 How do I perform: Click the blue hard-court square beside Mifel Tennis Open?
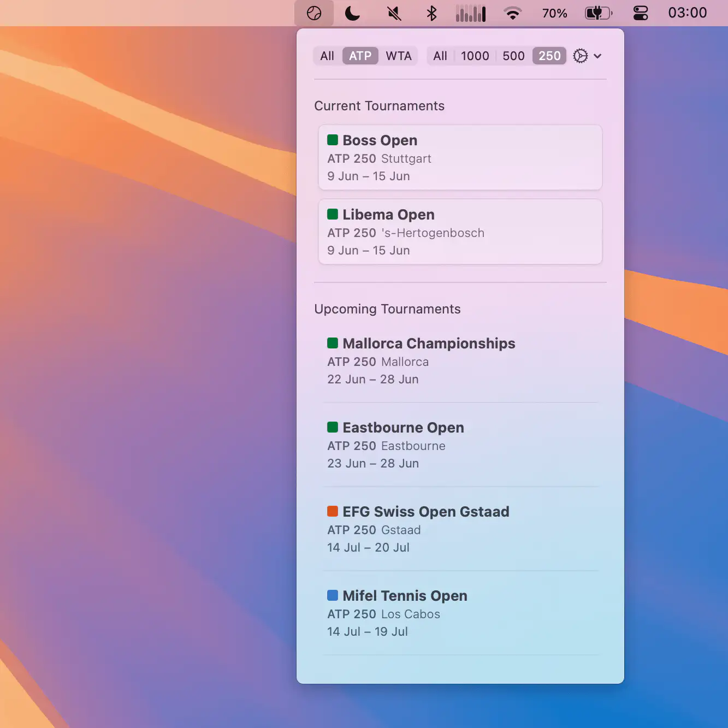pos(333,595)
